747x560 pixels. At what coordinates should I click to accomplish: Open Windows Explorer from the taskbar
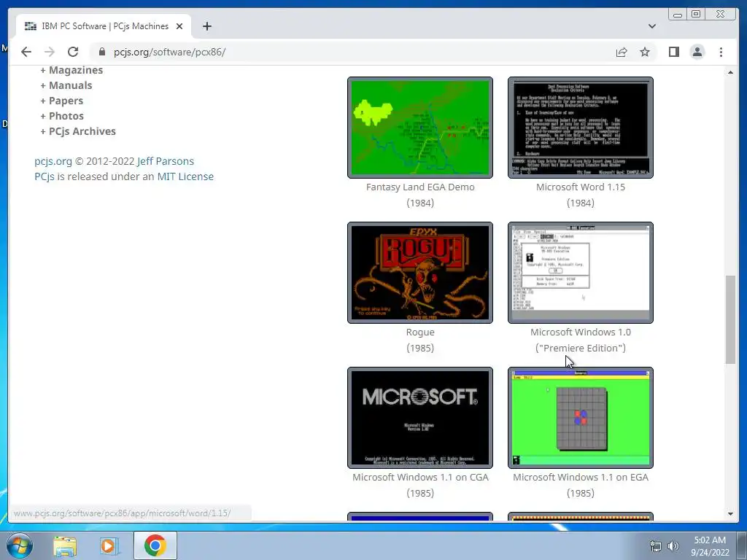click(65, 545)
